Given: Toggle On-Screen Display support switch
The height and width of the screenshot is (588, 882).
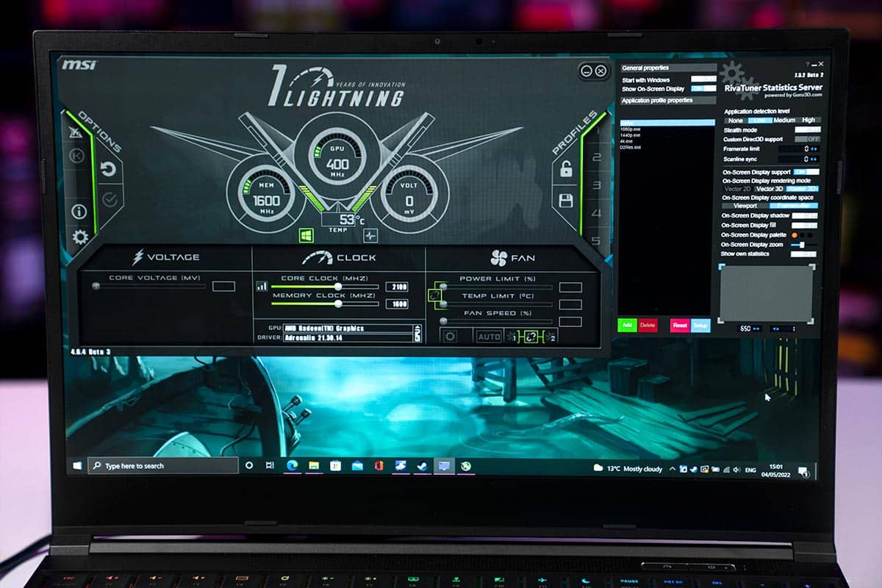Looking at the screenshot, I should pos(807,171).
